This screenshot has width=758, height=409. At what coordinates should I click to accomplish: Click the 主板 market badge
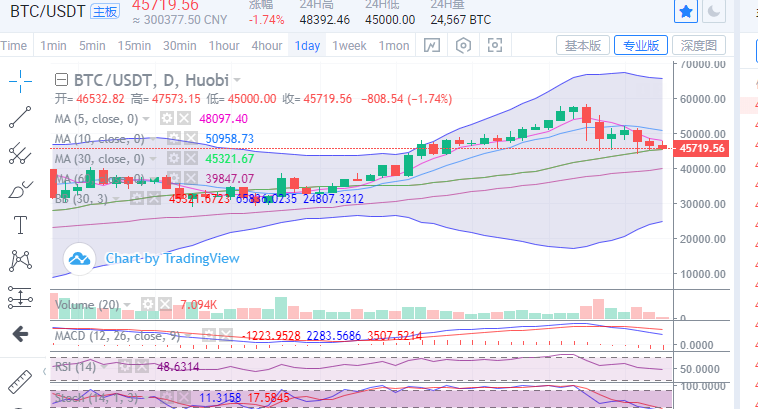[105, 11]
